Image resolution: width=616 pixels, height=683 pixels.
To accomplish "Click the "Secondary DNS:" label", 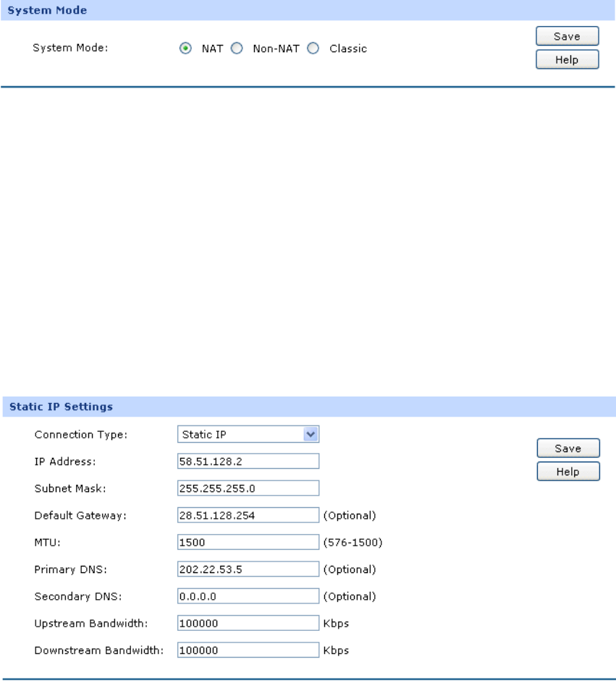I will 78,597.
